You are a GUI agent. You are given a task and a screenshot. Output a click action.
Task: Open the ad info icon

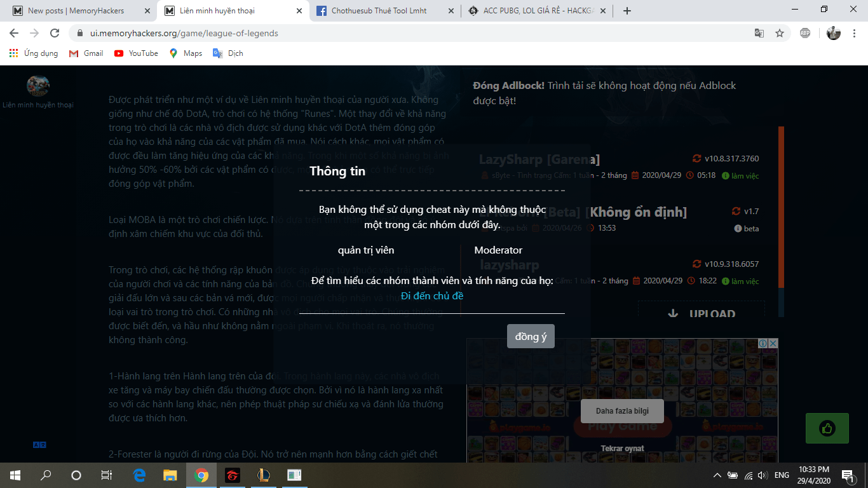763,343
